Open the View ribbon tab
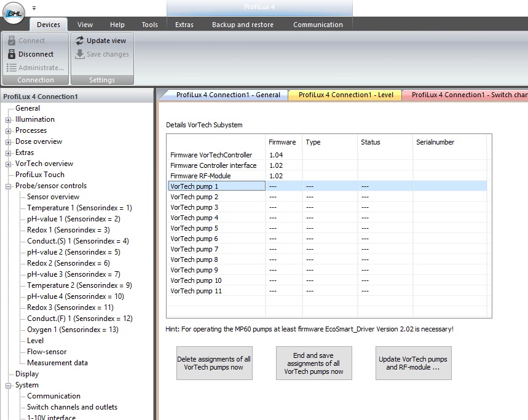The width and height of the screenshot is (528, 420). point(85,25)
